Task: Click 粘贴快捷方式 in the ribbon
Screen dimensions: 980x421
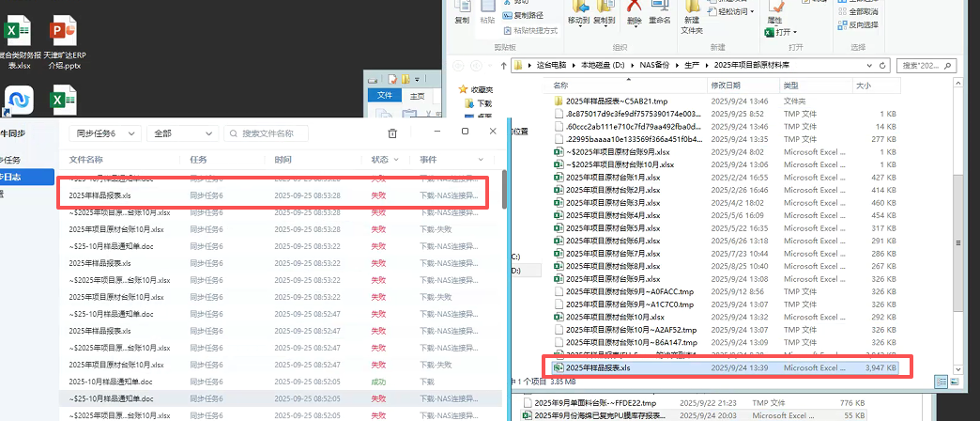Action: click(x=530, y=30)
